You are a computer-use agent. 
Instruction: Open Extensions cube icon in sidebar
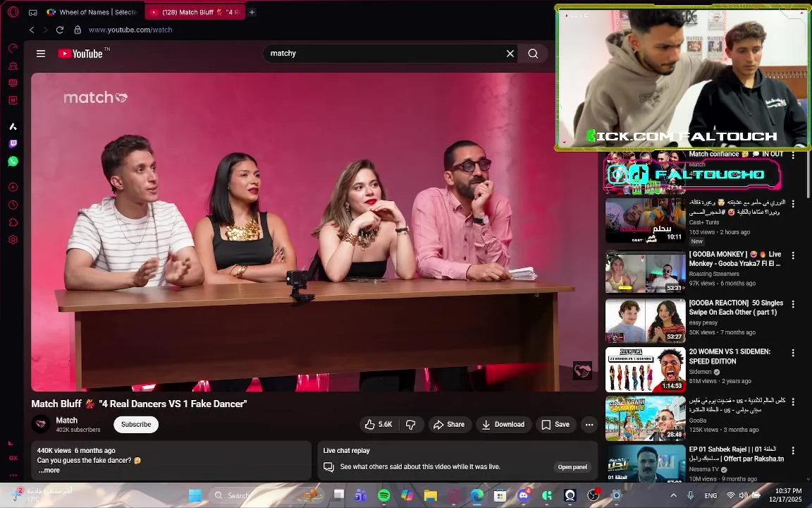(13, 222)
